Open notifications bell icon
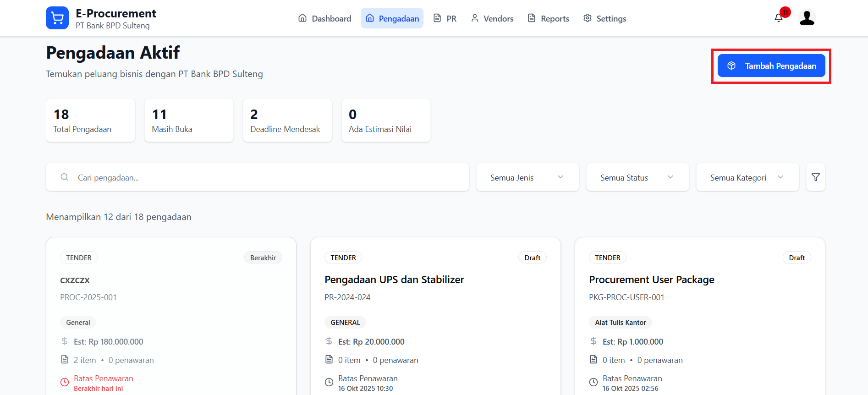 pyautogui.click(x=779, y=18)
